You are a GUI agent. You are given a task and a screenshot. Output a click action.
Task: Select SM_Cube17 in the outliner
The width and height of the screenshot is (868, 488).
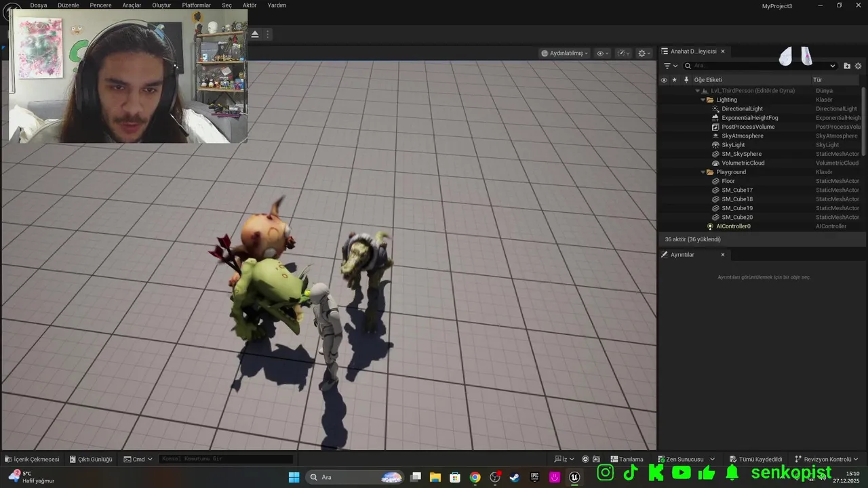[759, 190]
